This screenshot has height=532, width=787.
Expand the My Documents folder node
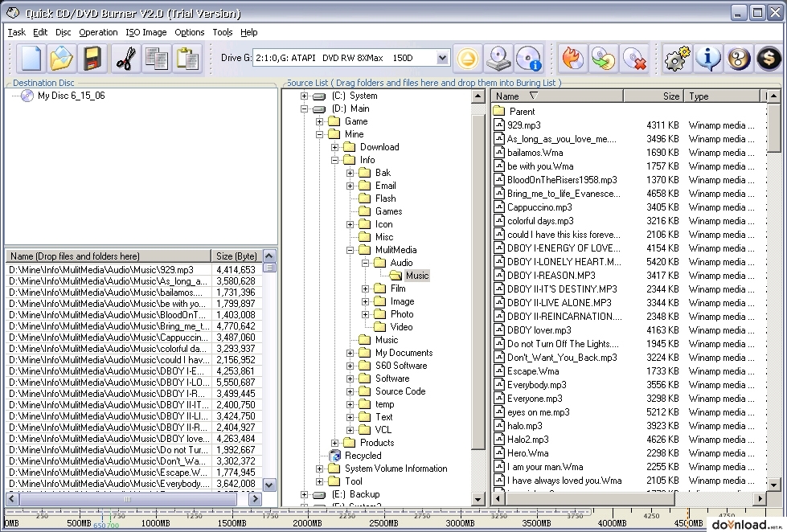(350, 353)
